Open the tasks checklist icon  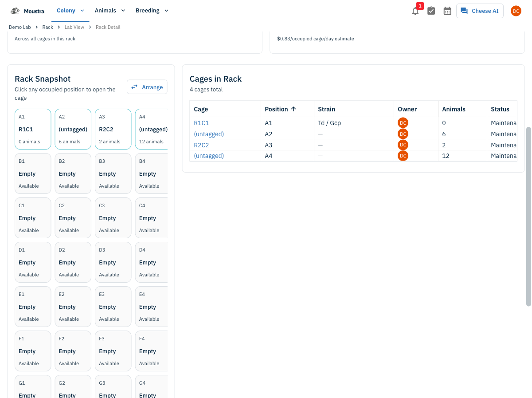click(x=431, y=11)
